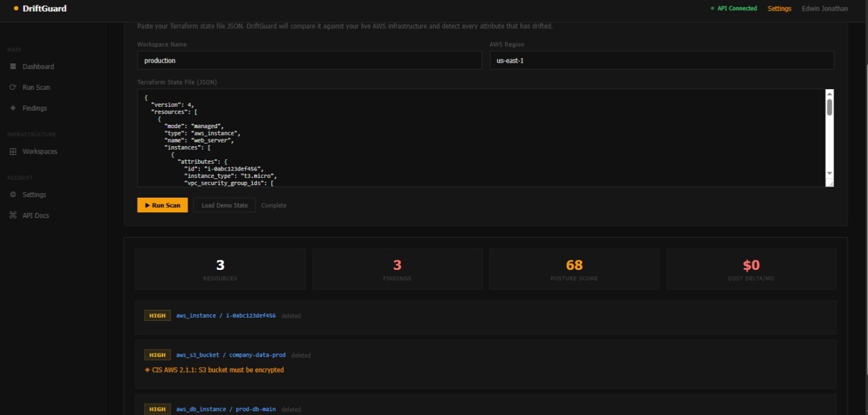Screen dimensions: 868x415
Task: Click the Findings diamond icon in sidebar
Action: click(x=13, y=108)
